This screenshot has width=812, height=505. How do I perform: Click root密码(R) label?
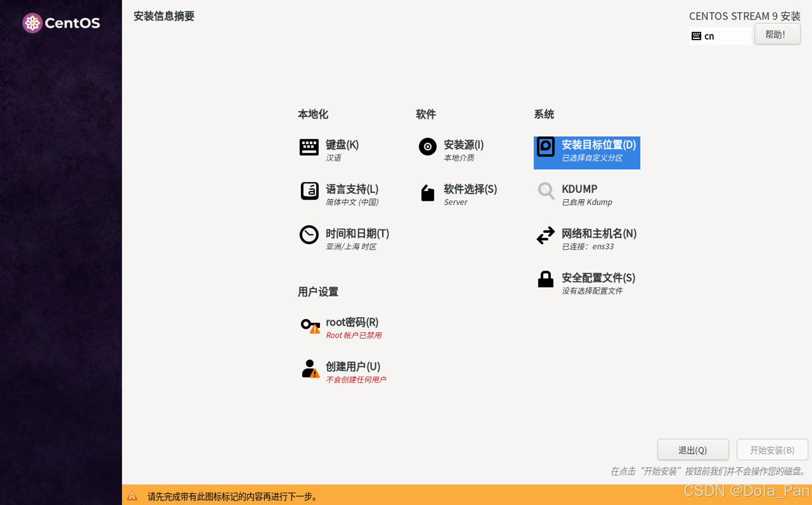(x=352, y=322)
